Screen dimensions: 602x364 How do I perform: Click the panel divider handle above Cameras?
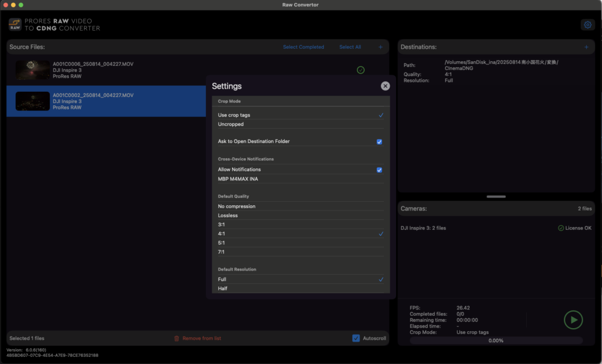point(496,196)
